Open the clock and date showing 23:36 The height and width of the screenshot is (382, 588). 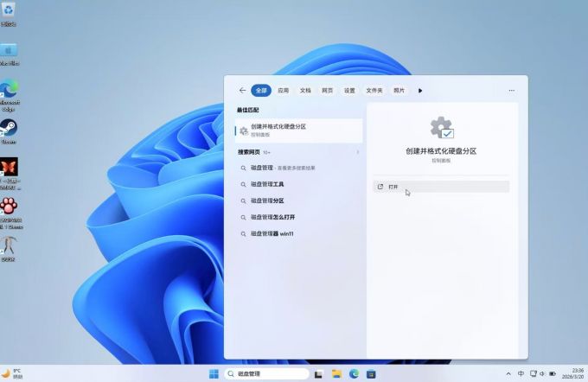coord(573,373)
